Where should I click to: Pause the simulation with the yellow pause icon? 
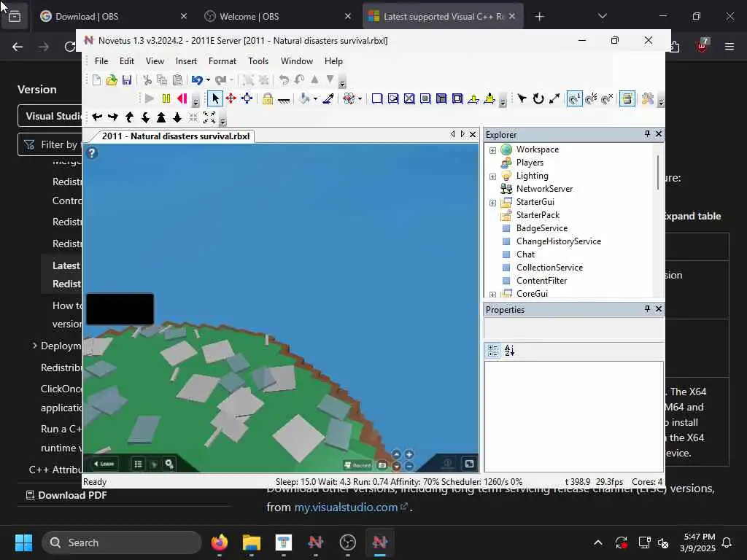point(166,98)
